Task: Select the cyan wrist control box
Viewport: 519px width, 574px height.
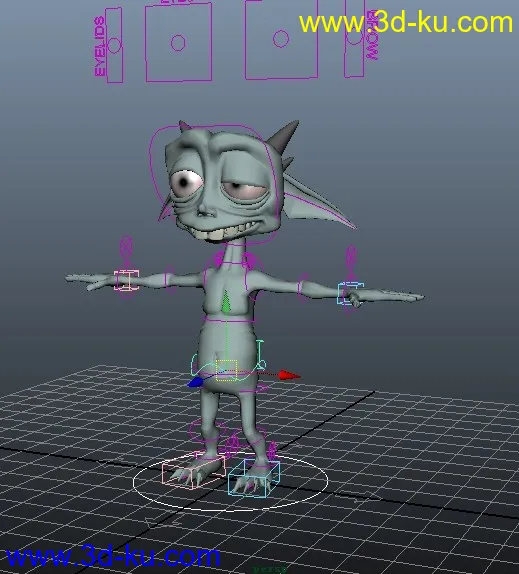Action: pyautogui.click(x=350, y=293)
